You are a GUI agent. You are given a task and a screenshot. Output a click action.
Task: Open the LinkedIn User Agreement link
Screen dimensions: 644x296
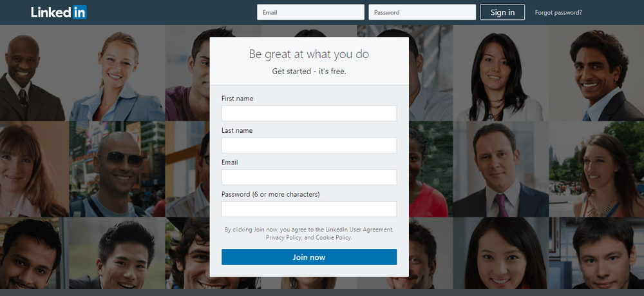359,230
